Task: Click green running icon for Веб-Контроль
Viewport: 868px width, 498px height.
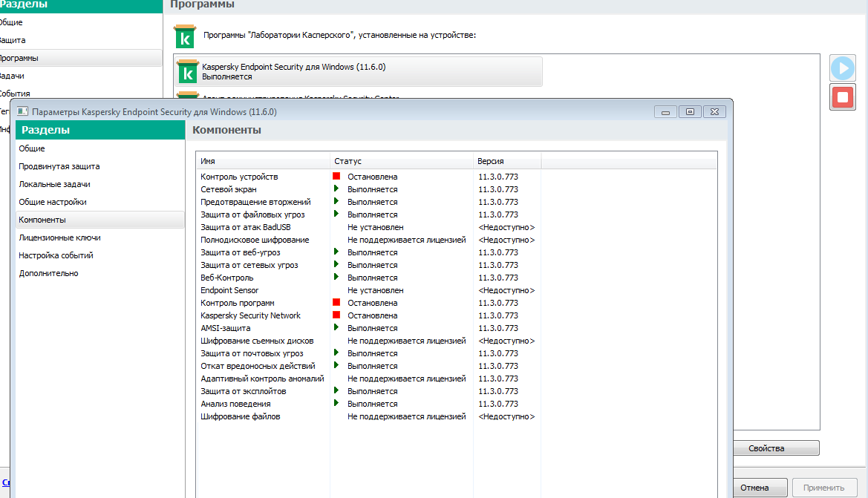Action: click(336, 278)
